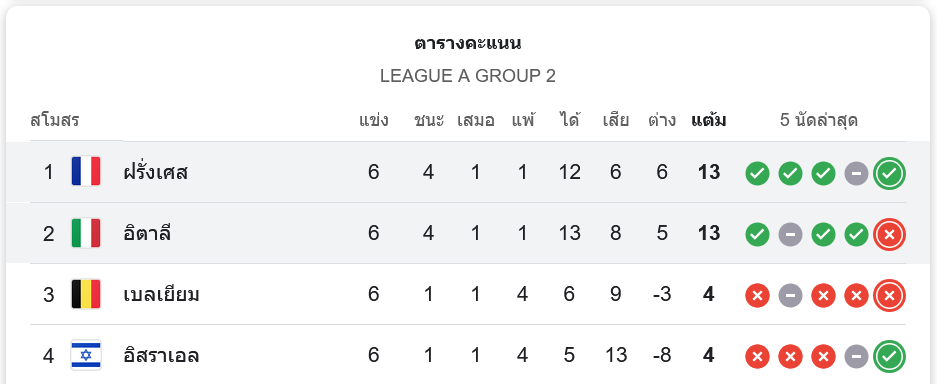This screenshot has width=937, height=384.
Task: Click the Belgium flag icon
Action: tap(85, 294)
